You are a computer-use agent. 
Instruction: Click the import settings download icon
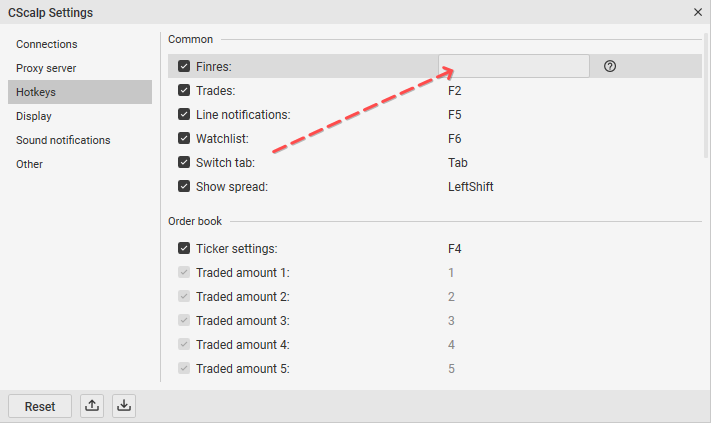pos(124,405)
